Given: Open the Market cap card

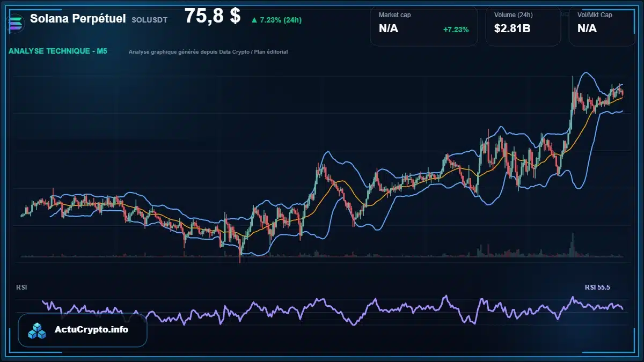Looking at the screenshot, I should pos(423,26).
